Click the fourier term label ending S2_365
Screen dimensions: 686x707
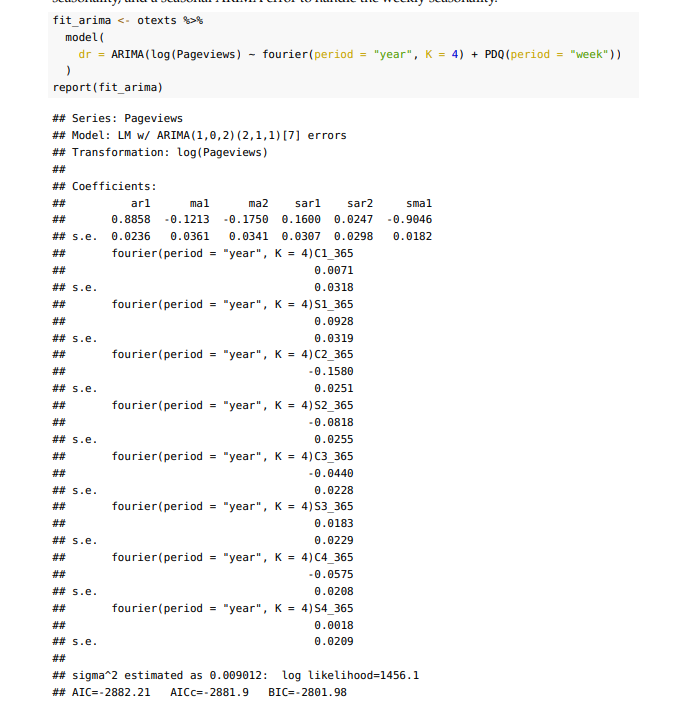tap(232, 406)
